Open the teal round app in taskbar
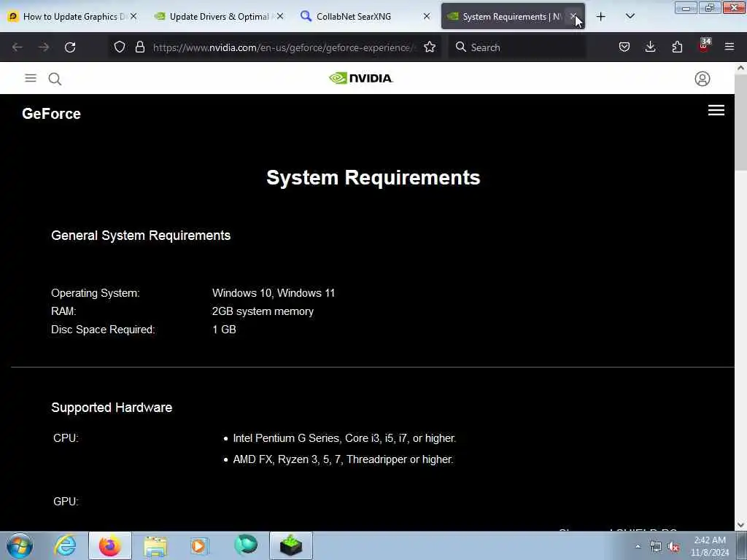Screen dimensions: 747x560 pyautogui.click(x=246, y=545)
